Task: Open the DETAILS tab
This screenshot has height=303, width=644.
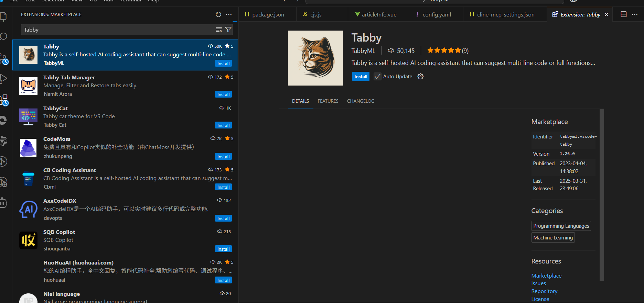Action: coord(300,101)
